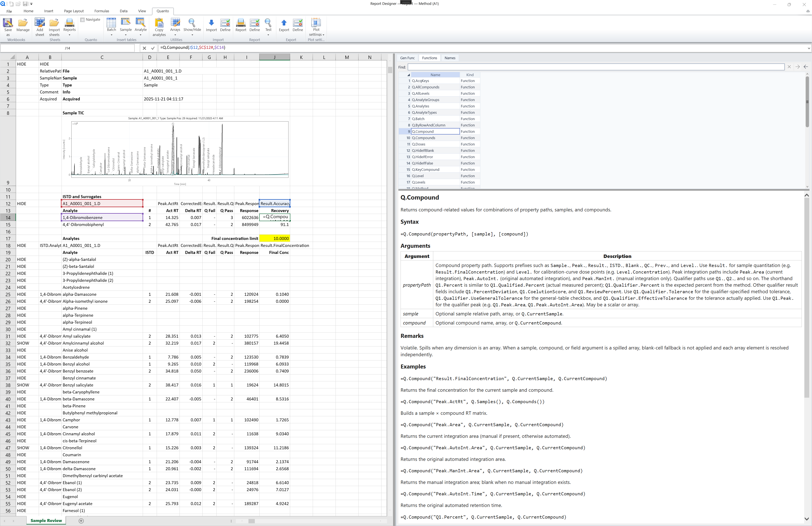Select row 17 header
Image resolution: width=812 pixels, height=526 pixels.
click(x=8, y=238)
